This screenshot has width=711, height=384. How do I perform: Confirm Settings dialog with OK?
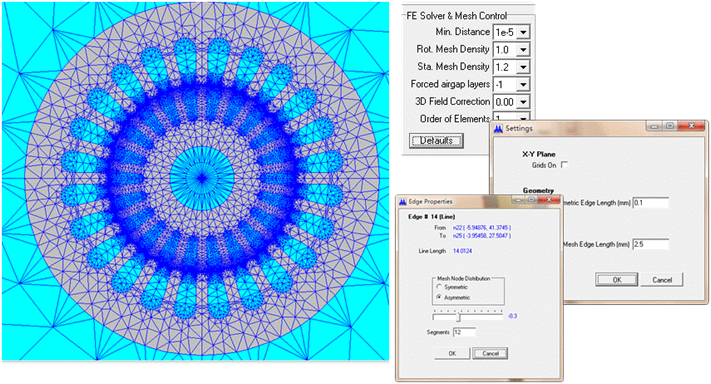(x=617, y=280)
